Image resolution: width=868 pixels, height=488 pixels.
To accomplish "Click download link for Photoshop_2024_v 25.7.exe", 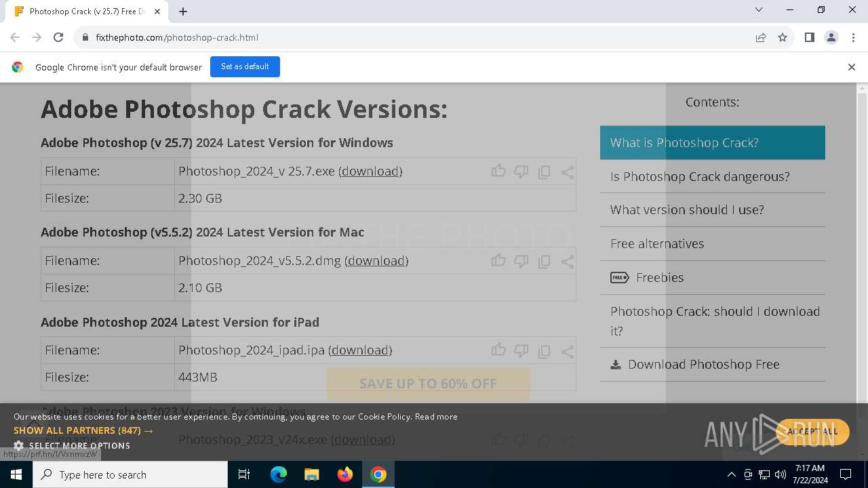I will [x=370, y=171].
